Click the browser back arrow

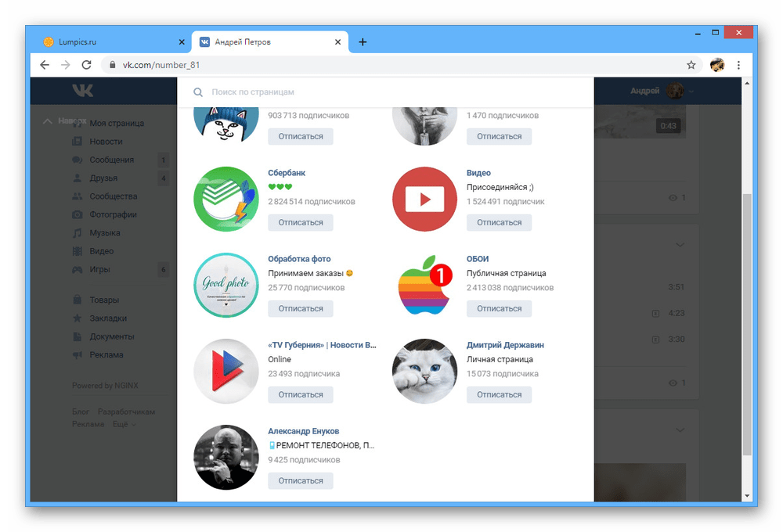click(x=45, y=65)
